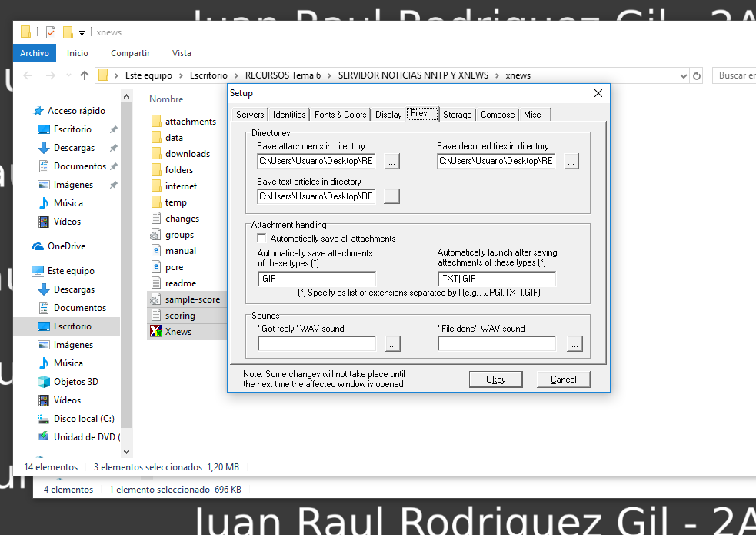The image size is (756, 535).
Task: Go up one folder level arrow
Action: pyautogui.click(x=85, y=75)
